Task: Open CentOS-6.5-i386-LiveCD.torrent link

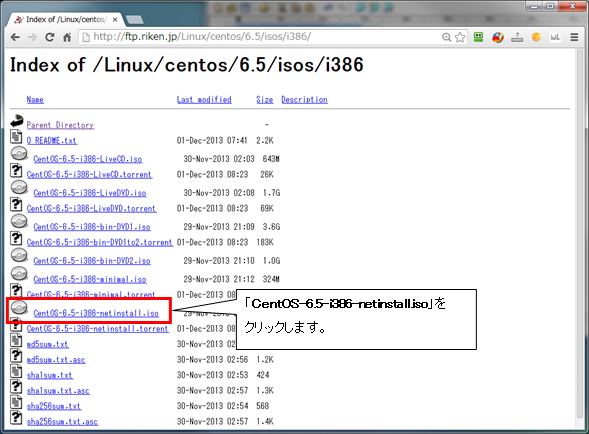Action: (89, 174)
